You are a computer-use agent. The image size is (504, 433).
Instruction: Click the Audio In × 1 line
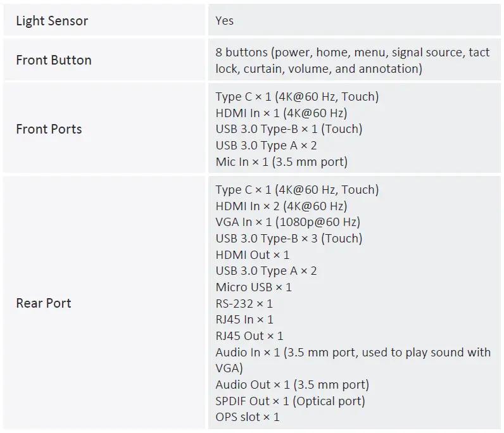pos(352,352)
